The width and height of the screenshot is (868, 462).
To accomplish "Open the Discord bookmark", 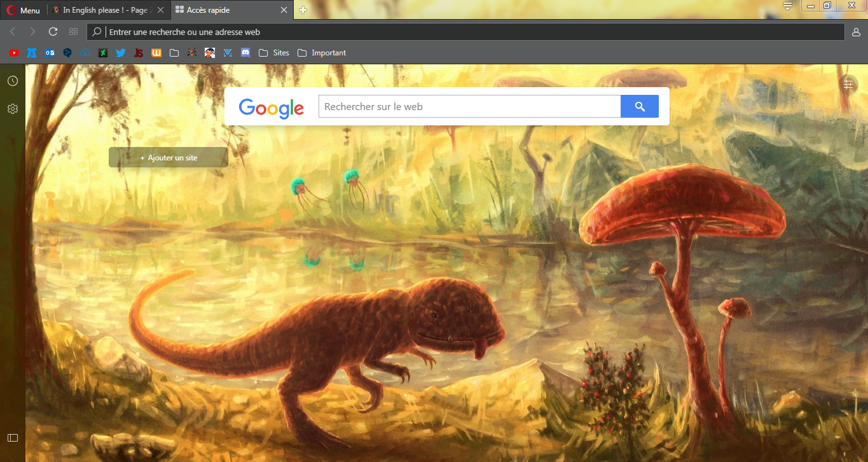I will [245, 53].
